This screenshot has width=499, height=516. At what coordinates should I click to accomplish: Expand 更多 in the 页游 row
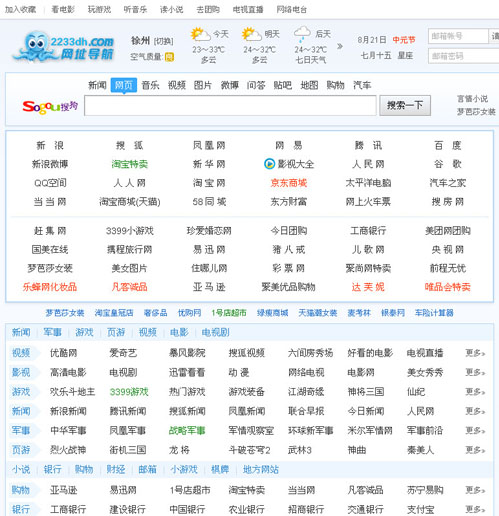coord(475,450)
